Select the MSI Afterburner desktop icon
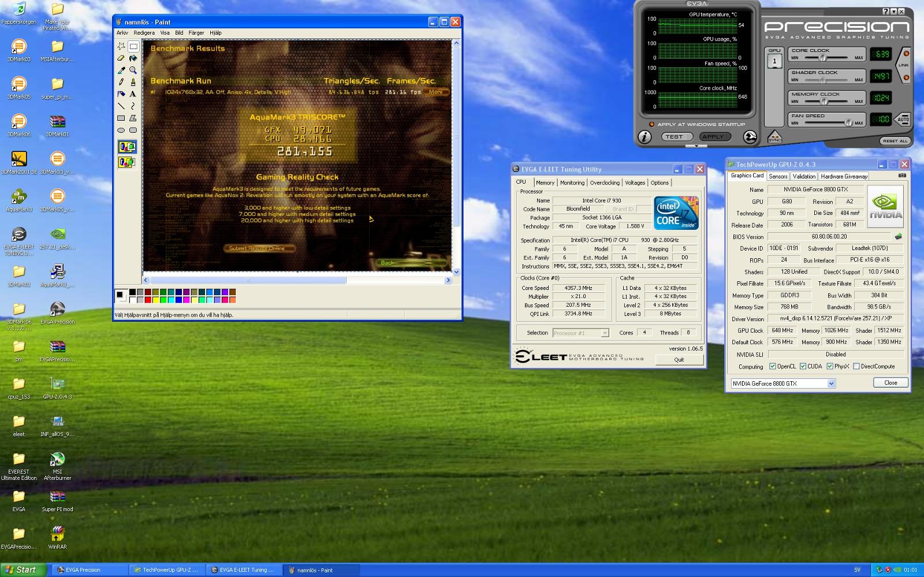 pyautogui.click(x=57, y=466)
